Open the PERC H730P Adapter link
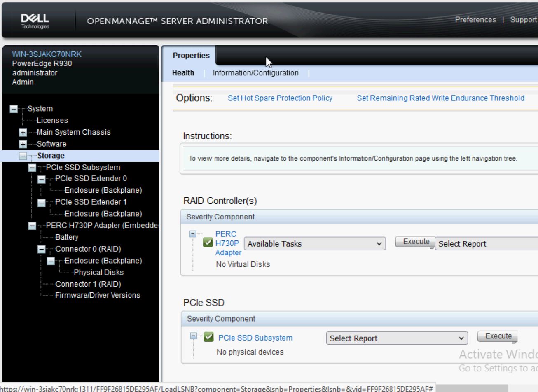Screen dimensions: 538x392 (x=228, y=243)
